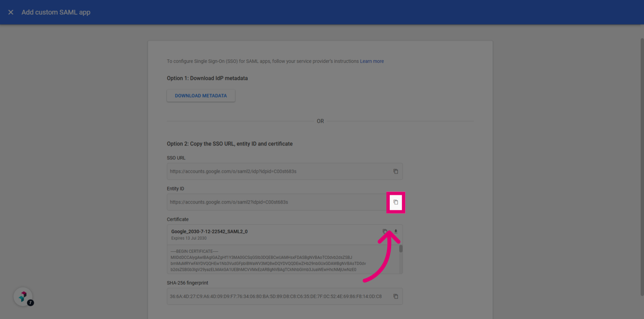The width and height of the screenshot is (644, 319).
Task: Click the 'Option 1: Download IdP metadata' heading
Action: click(x=207, y=78)
